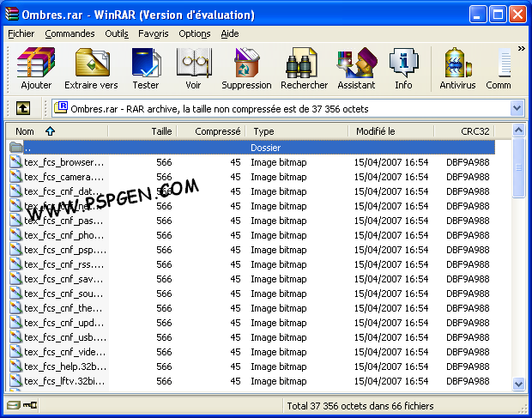This screenshot has width=532, height=418.
Task: Click the key password icon in status bar
Action: [30, 405]
